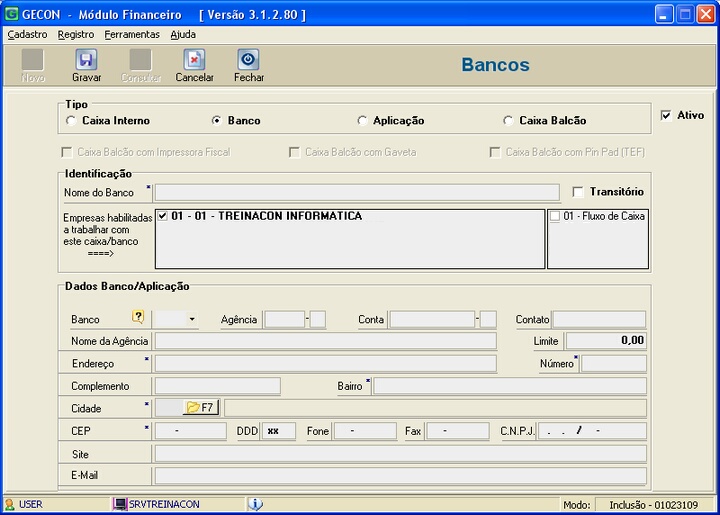Expand the Banco code dropdown
The height and width of the screenshot is (515, 720).
click(x=191, y=320)
